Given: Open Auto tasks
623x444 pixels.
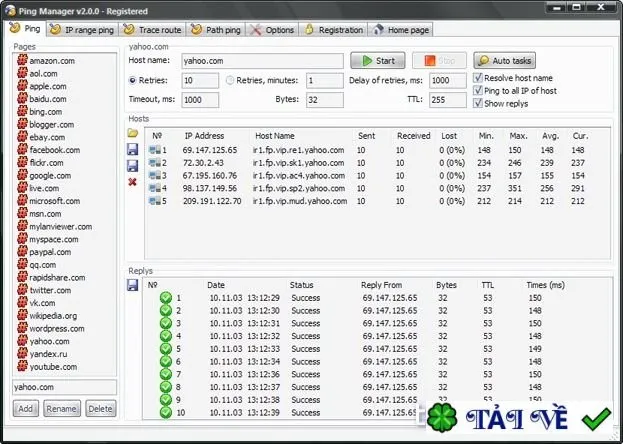Looking at the screenshot, I should (x=505, y=60).
